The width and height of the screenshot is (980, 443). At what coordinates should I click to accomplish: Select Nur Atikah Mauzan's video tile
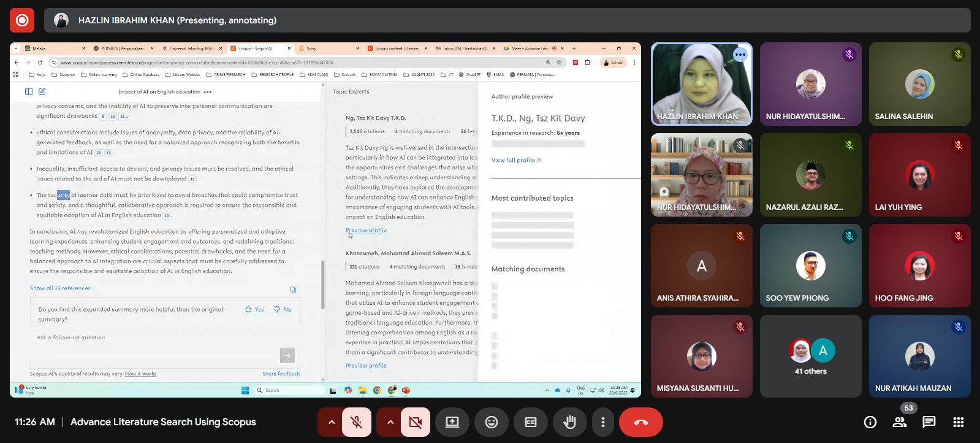pyautogui.click(x=919, y=356)
